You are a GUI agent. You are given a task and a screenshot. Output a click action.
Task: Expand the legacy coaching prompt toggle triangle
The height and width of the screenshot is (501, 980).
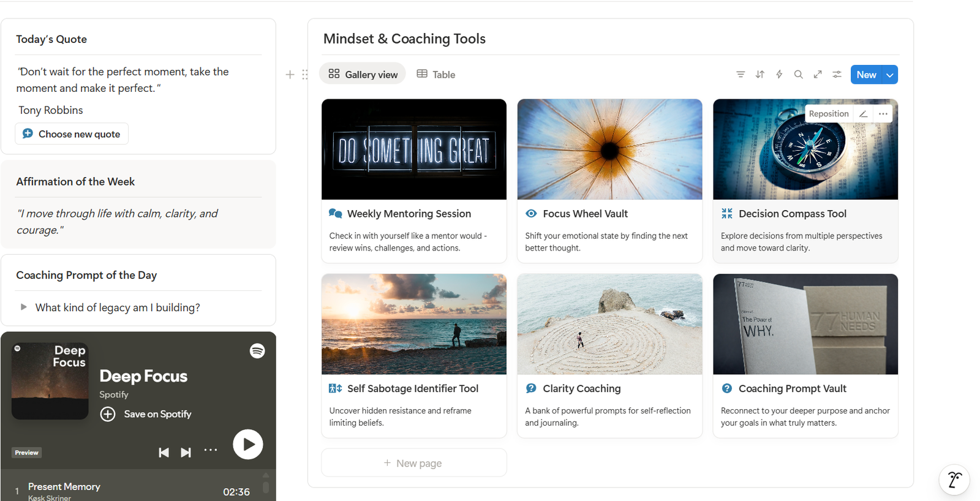tap(23, 307)
